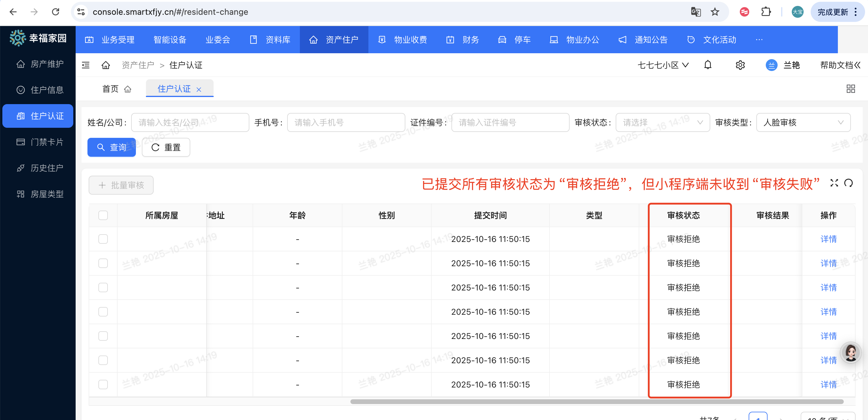Check the third row's checkbox

point(103,287)
